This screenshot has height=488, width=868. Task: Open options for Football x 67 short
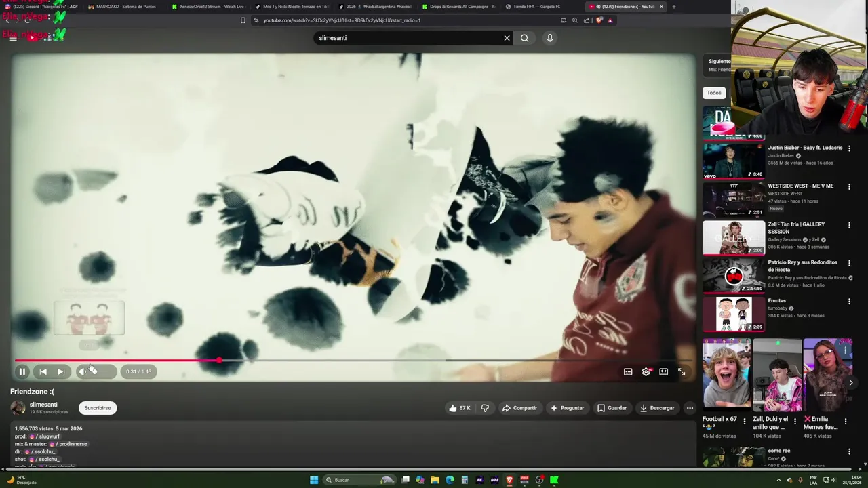tap(745, 422)
